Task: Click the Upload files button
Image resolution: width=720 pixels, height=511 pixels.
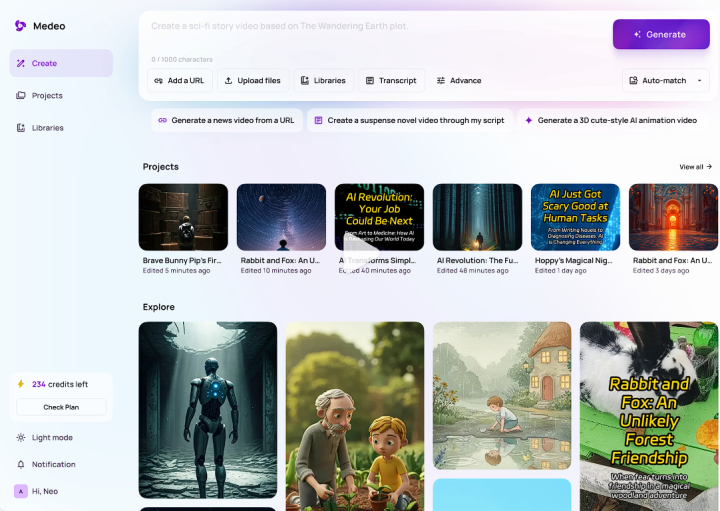Action: (252, 81)
